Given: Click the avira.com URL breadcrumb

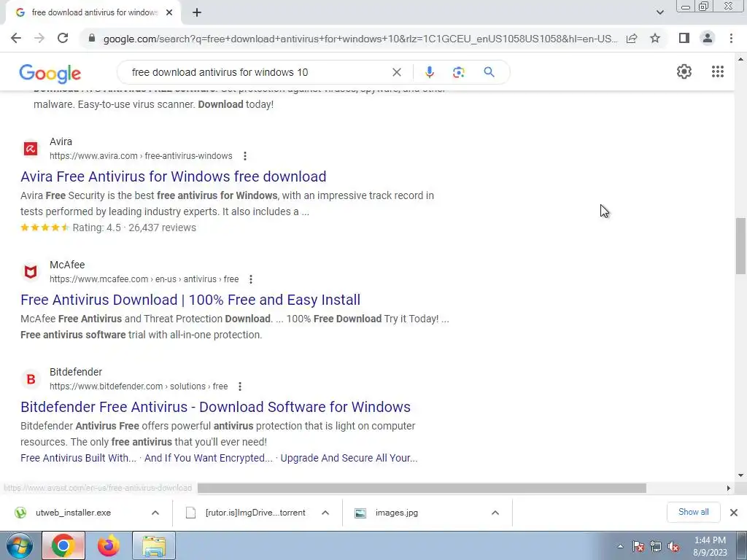Looking at the screenshot, I should 141,156.
